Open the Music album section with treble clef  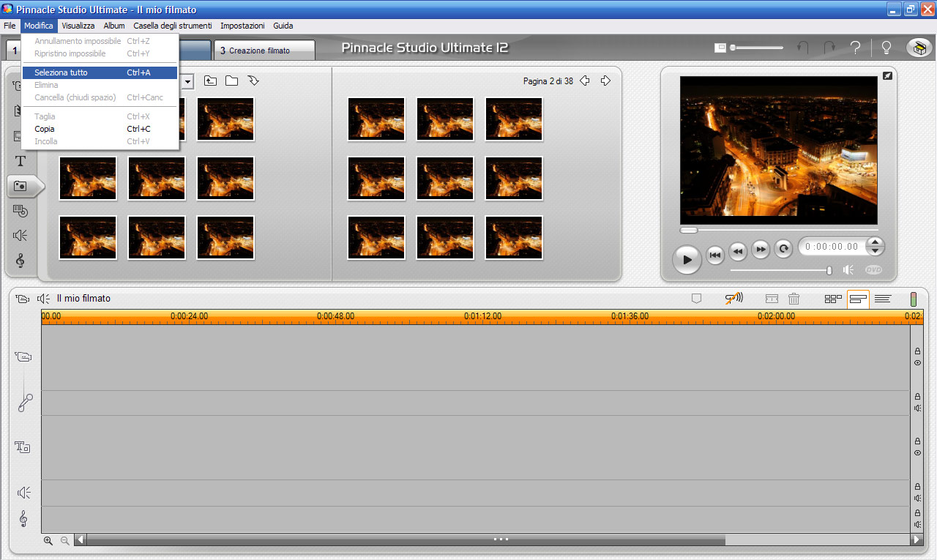tap(20, 261)
